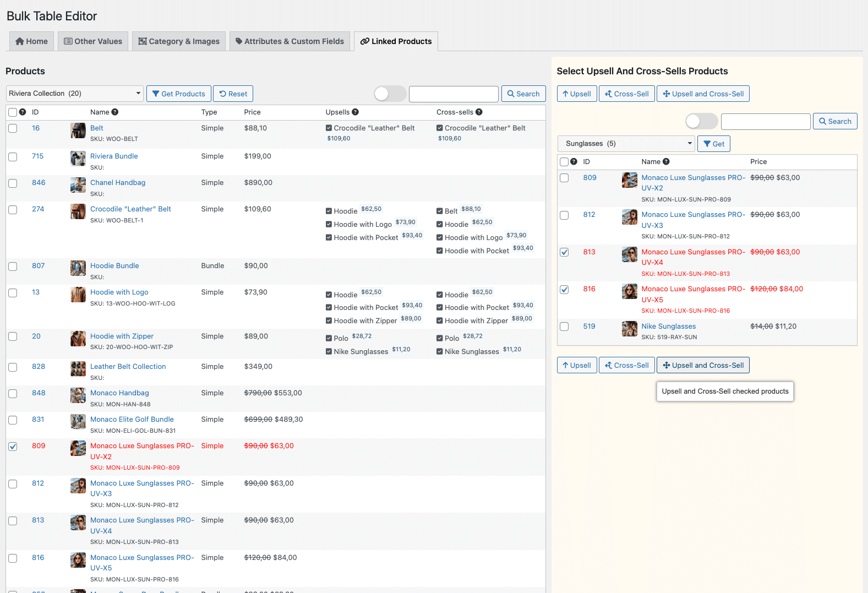Image resolution: width=868 pixels, height=593 pixels.
Task: Uncheck product 813 in right panel
Action: (x=564, y=252)
